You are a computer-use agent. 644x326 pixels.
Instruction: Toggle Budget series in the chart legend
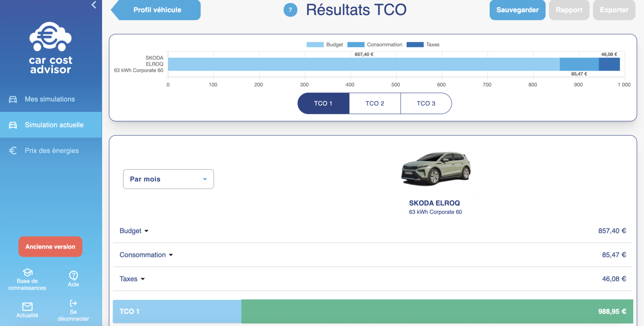click(x=325, y=45)
